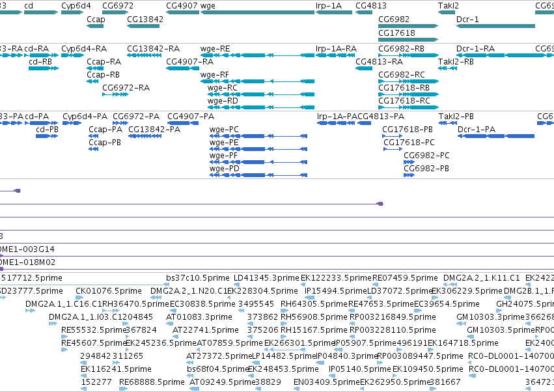Open transcript cd-RA
The width and height of the screenshot is (554, 392).
click(x=36, y=48)
